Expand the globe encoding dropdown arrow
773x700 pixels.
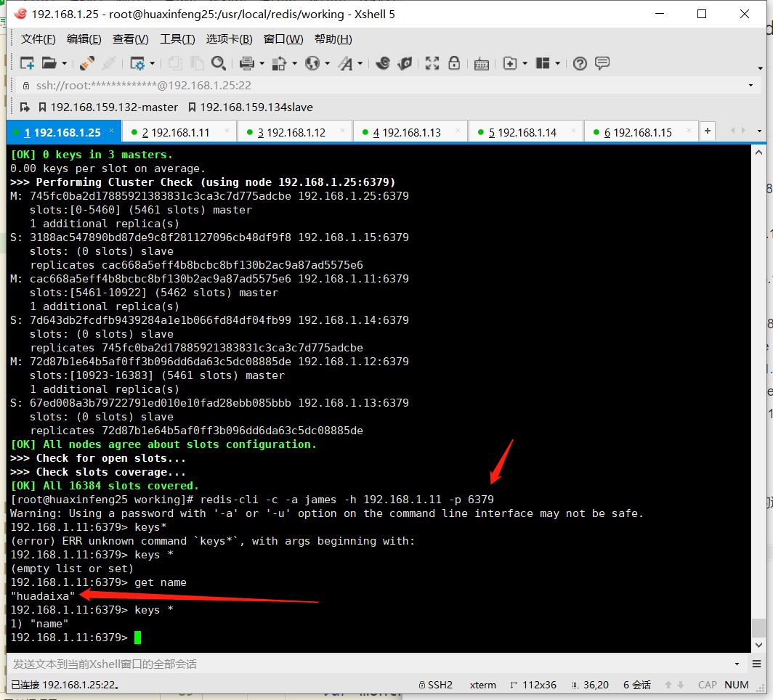(x=328, y=64)
